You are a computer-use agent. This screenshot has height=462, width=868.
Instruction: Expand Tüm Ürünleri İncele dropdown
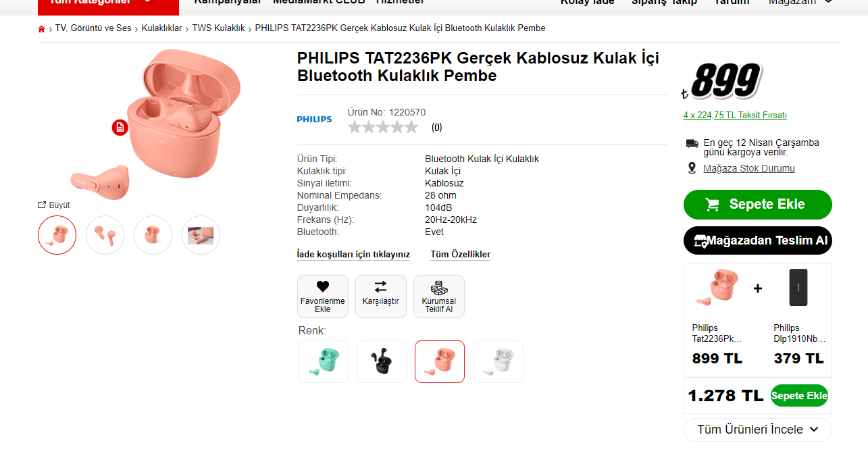point(758,430)
